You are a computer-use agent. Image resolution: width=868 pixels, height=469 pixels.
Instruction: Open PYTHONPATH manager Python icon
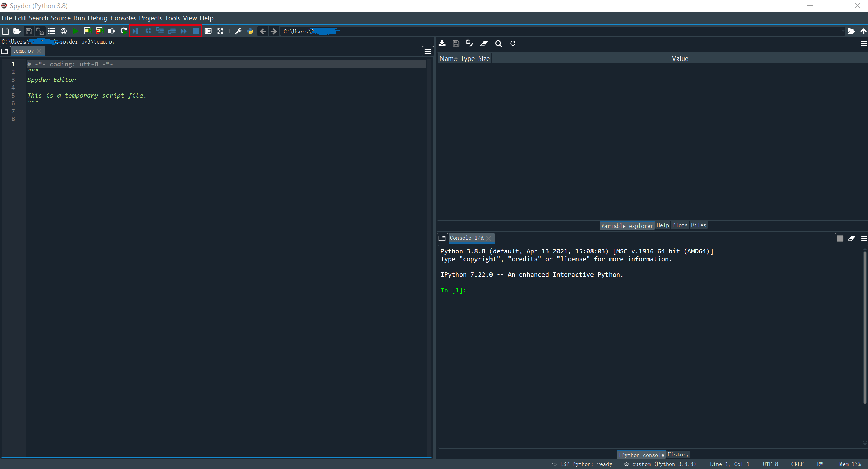[250, 31]
